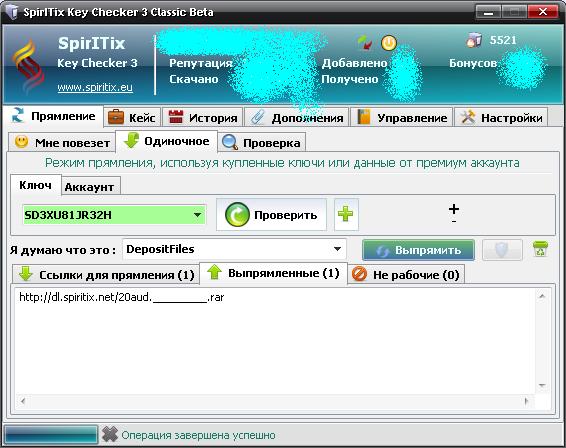The width and height of the screenshot is (566, 448).
Task: Open the DepositFiles service dropdown
Action: (x=235, y=249)
